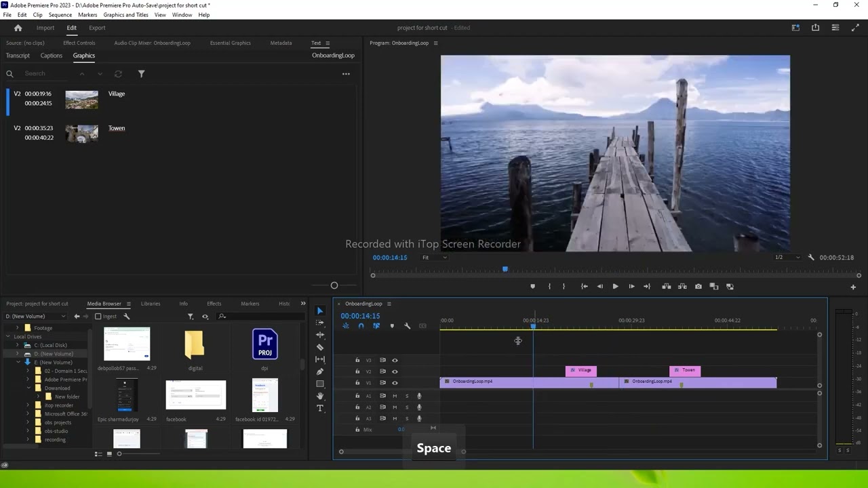Show hidden panel tabs overflow chevrons
Image resolution: width=868 pixels, height=488 pixels.
click(x=303, y=304)
